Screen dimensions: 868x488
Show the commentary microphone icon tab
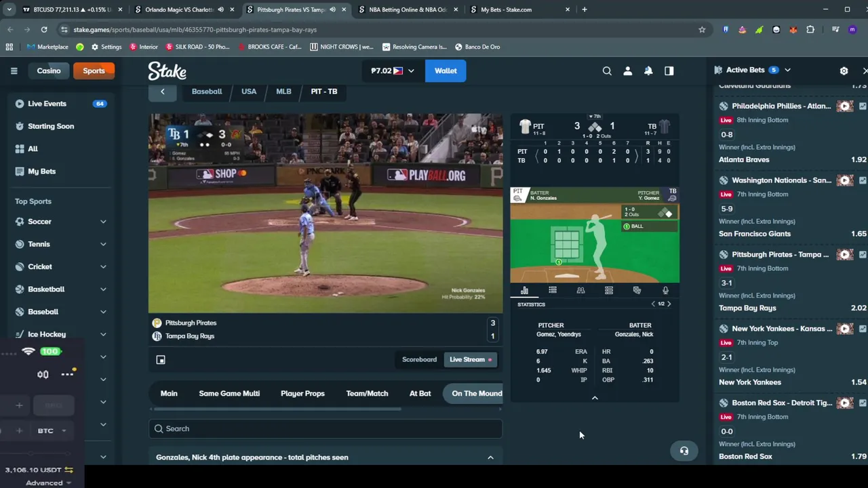pyautogui.click(x=665, y=290)
